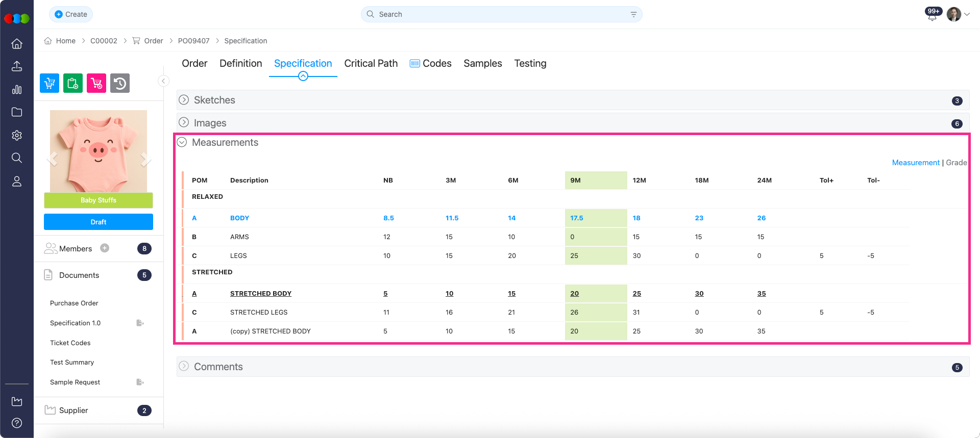980x438 pixels.
Task: Click the green clipboard icon
Action: tap(73, 83)
